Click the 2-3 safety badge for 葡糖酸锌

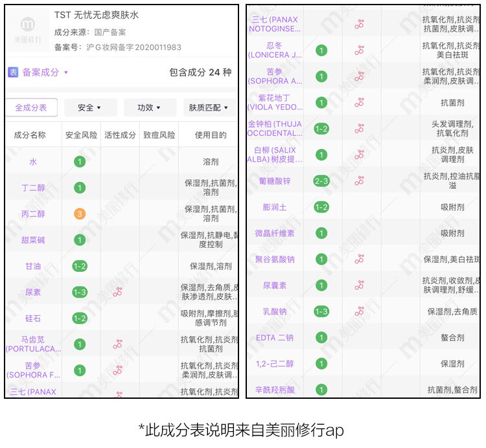(x=321, y=181)
